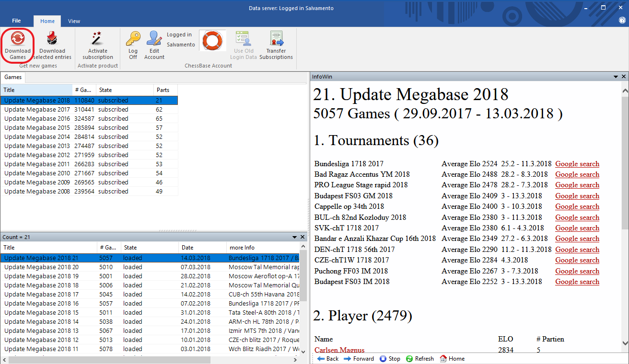The height and width of the screenshot is (364, 629).
Task: Click Download selected entries icon
Action: 52,45
